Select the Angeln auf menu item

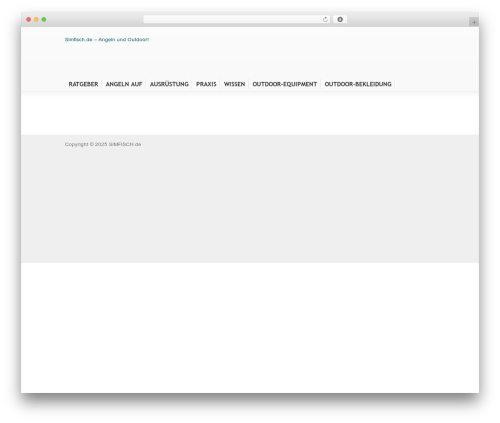click(124, 84)
